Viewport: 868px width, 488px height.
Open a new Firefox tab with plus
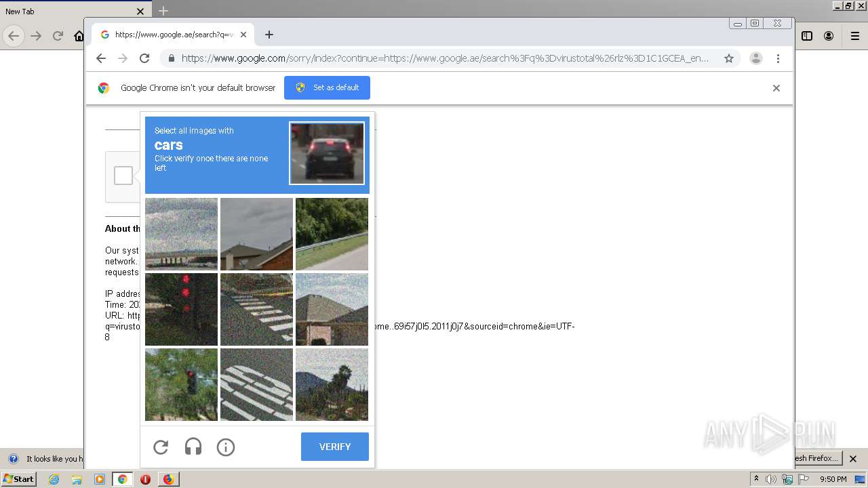click(163, 11)
